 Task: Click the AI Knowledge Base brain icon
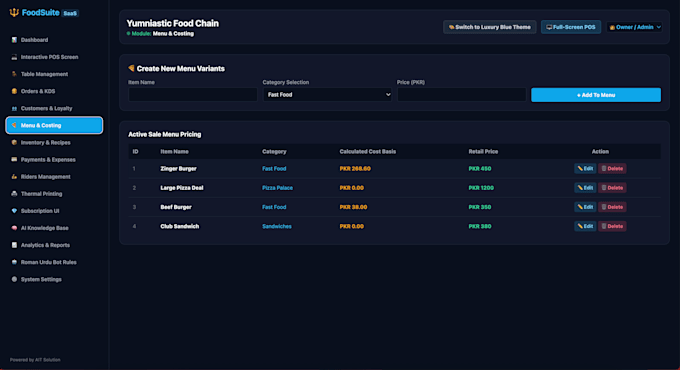[x=14, y=228]
